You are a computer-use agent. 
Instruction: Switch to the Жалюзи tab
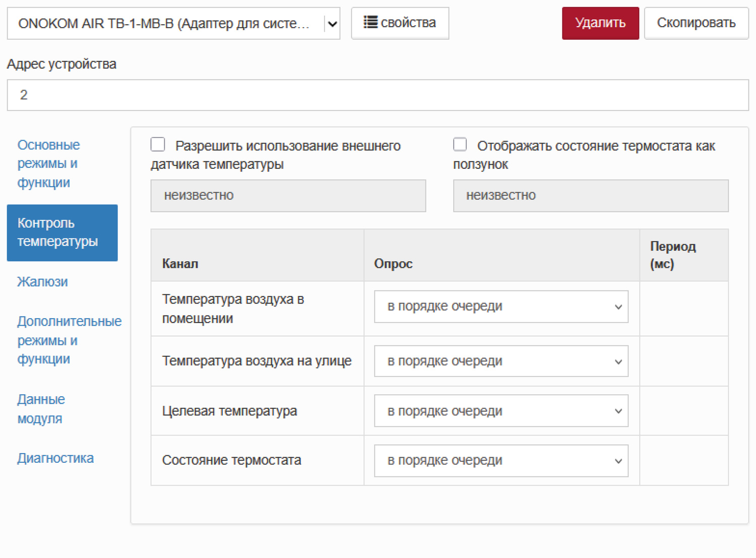[x=43, y=282]
